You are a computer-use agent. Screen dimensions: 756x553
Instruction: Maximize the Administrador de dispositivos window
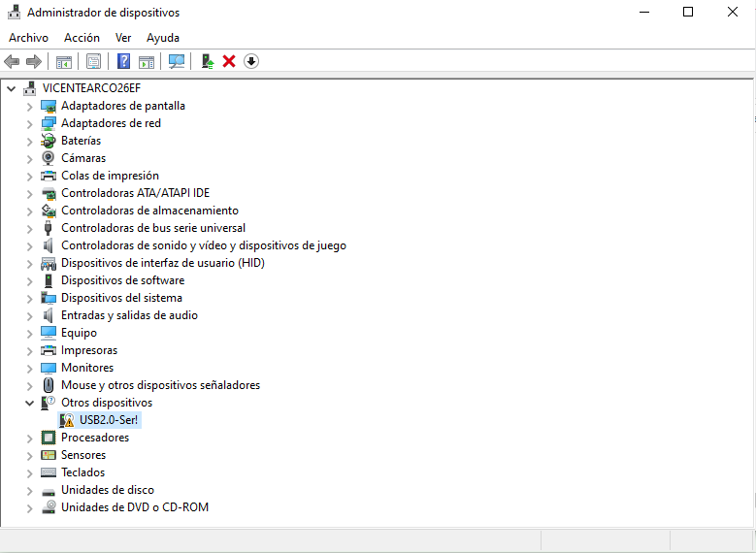tap(688, 12)
